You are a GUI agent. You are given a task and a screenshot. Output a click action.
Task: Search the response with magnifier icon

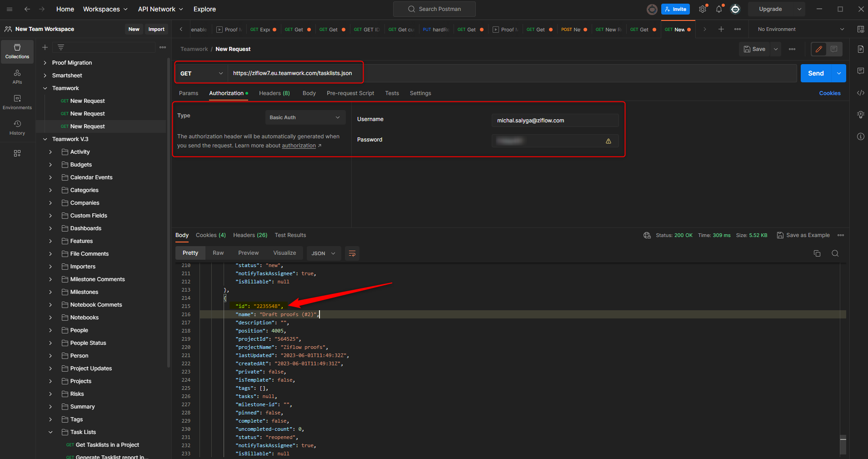[835, 253]
